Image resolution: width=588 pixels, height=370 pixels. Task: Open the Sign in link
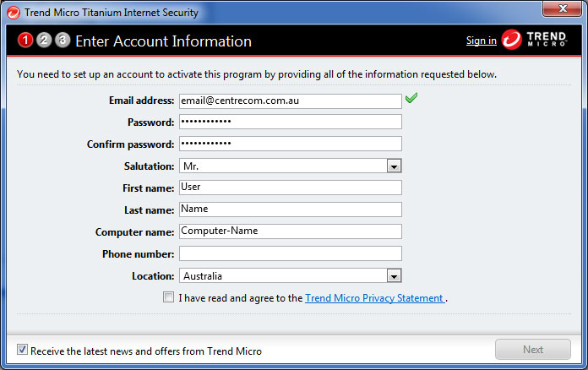[x=481, y=41]
